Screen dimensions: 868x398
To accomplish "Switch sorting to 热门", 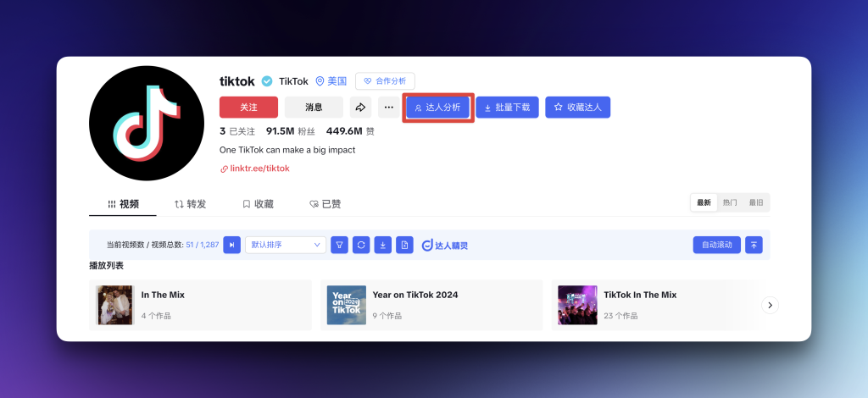I will click(729, 203).
